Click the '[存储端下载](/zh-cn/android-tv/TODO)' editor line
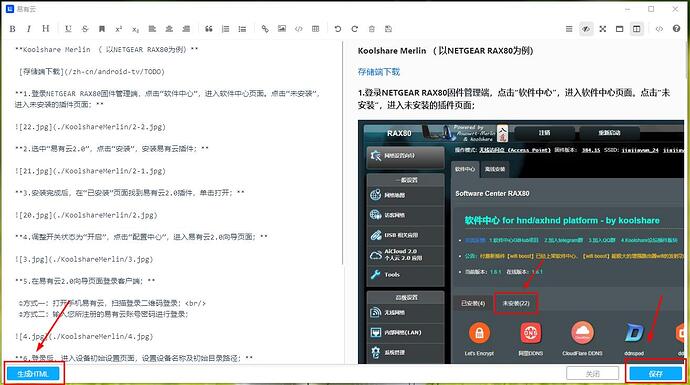 pyautogui.click(x=92, y=72)
